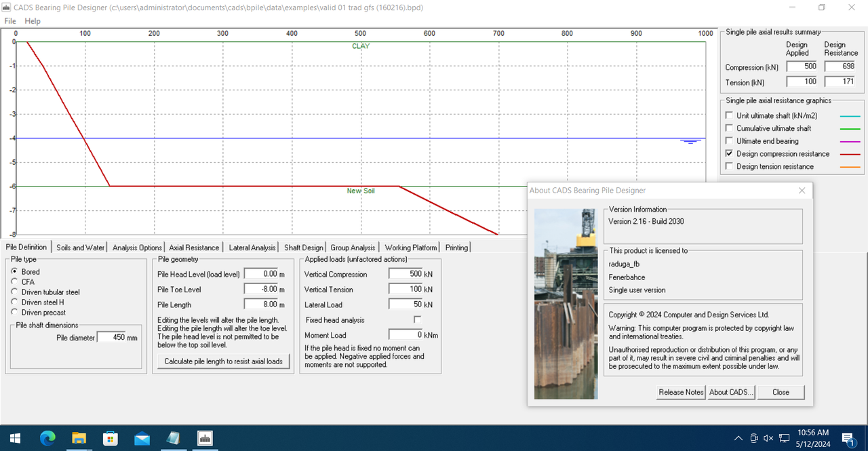Open the Group Analysis tab
This screenshot has height=451, width=868.
(x=353, y=248)
